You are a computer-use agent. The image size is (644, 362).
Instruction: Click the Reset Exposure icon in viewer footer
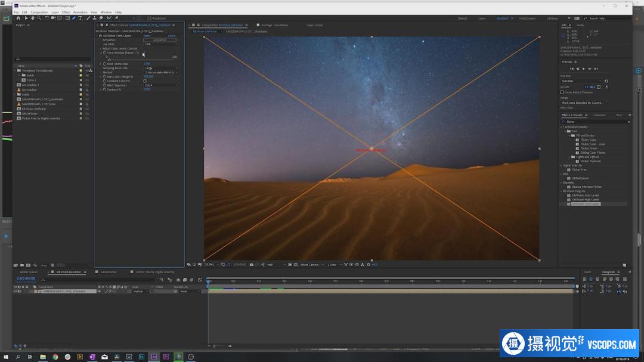coord(369,265)
